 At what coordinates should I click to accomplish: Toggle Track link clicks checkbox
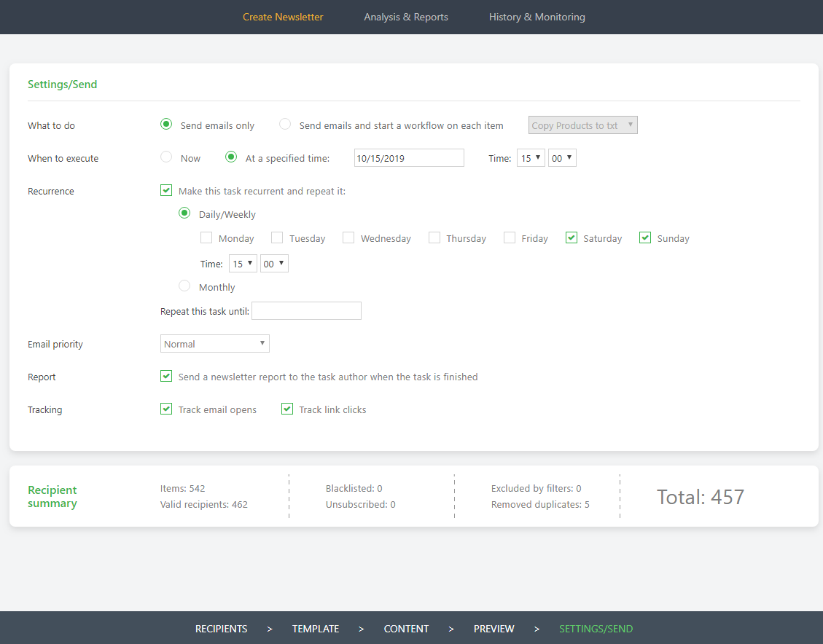coord(287,409)
